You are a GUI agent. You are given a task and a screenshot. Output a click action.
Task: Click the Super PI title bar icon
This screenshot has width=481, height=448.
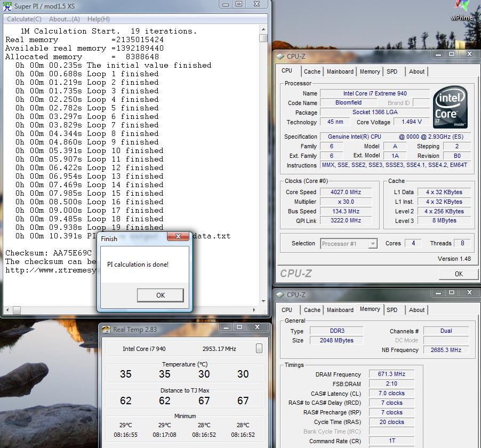coord(7,6)
